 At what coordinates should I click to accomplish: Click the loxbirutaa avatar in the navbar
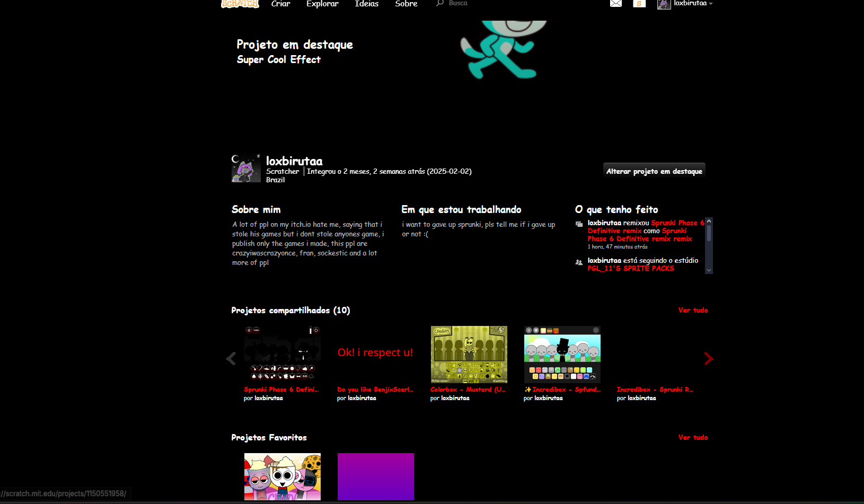(664, 4)
